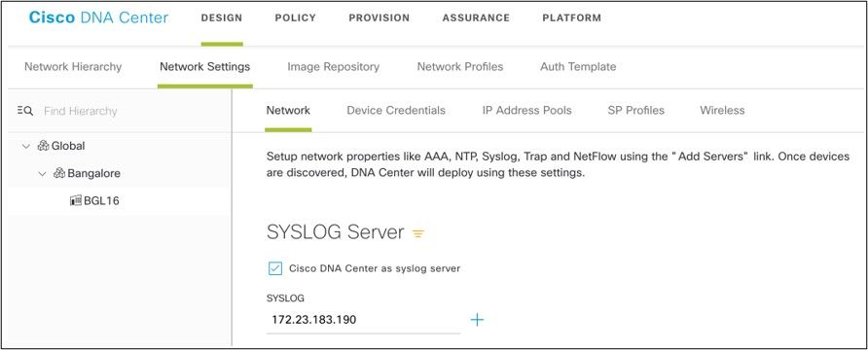The height and width of the screenshot is (350, 868).
Task: Click the Global site hierarchy icon
Action: pyautogui.click(x=43, y=146)
